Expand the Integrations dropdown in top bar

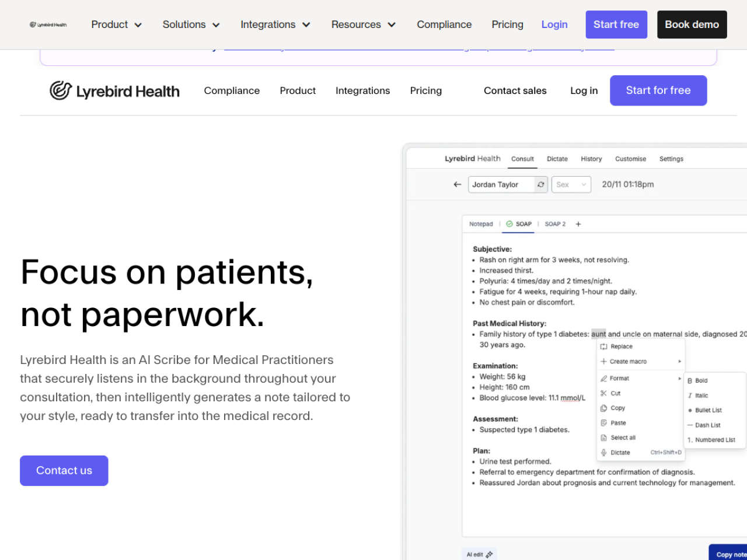(x=275, y=24)
